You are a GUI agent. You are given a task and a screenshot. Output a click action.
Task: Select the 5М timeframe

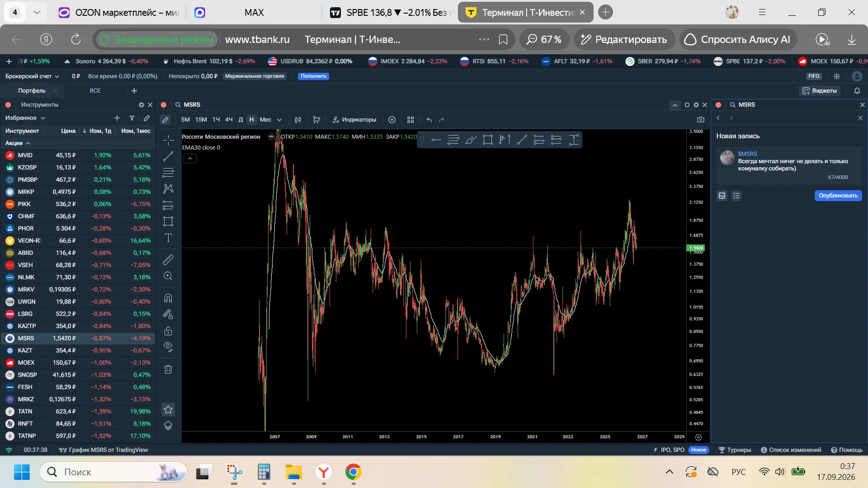tap(185, 120)
